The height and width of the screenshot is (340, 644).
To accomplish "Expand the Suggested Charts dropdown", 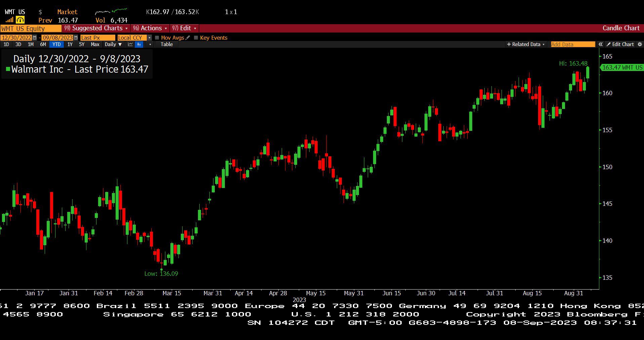I will click(x=96, y=28).
